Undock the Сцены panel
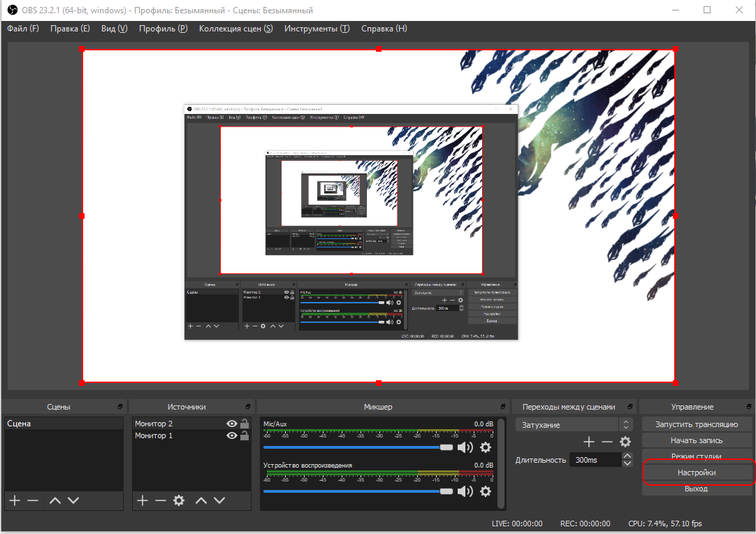Image resolution: width=756 pixels, height=534 pixels. click(x=120, y=407)
